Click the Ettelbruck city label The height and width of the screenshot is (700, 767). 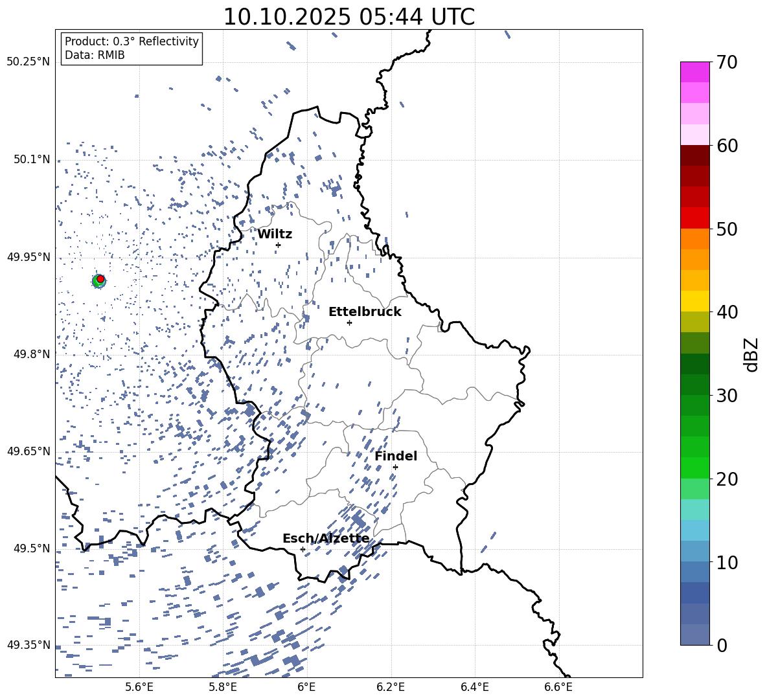365,312
